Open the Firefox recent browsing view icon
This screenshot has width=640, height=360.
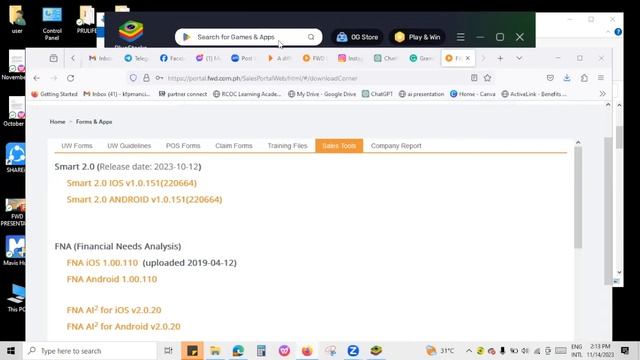53,58
